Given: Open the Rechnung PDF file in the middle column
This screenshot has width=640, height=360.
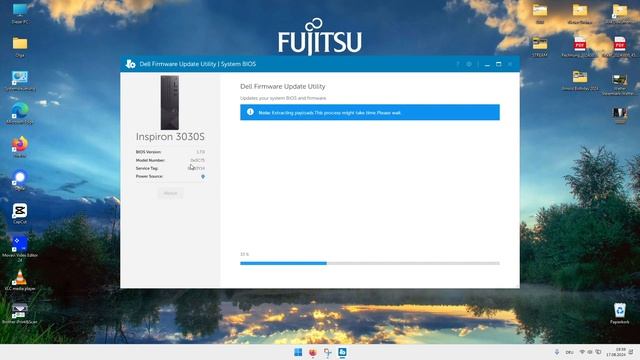Looking at the screenshot, I should (x=580, y=47).
